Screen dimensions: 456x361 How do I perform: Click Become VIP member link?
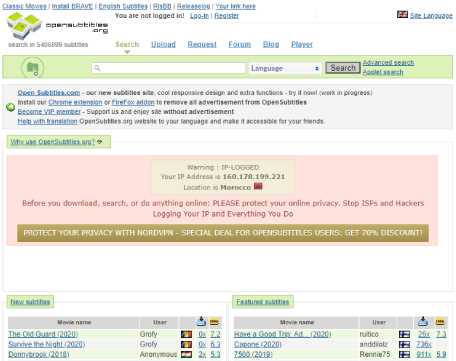click(x=49, y=112)
